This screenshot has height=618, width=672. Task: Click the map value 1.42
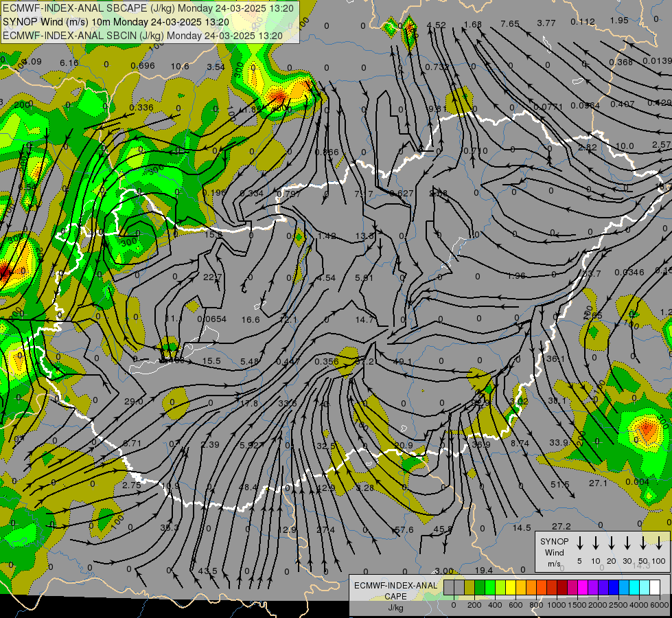coord(327,236)
